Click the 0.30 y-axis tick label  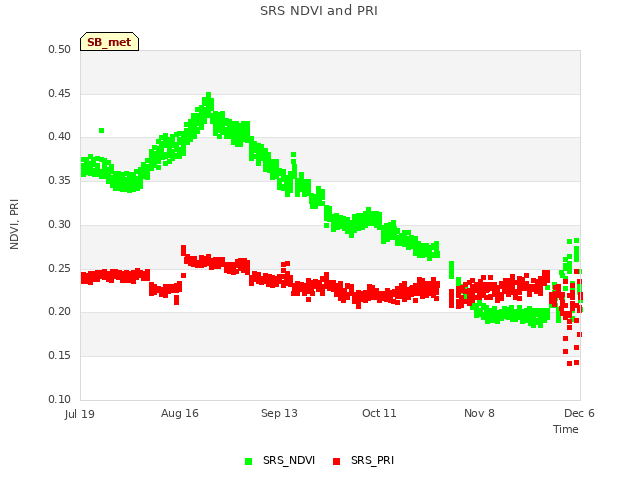[x=59, y=224]
